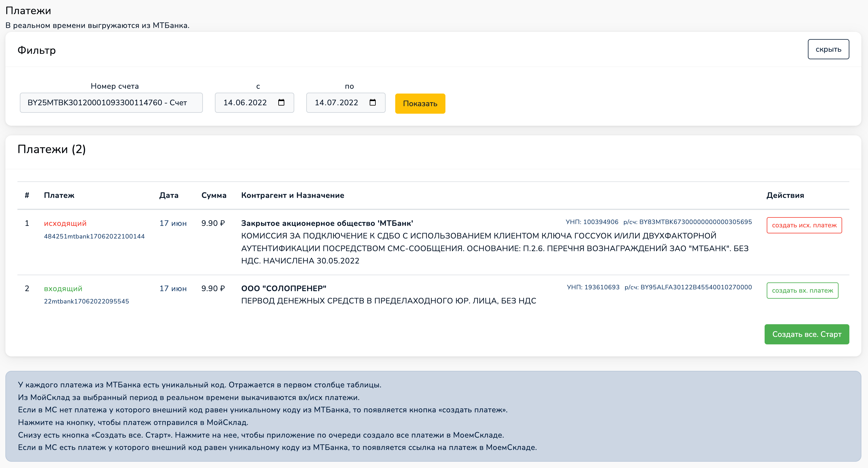Click the Фильтр panel heading
868x468 pixels.
(36, 50)
